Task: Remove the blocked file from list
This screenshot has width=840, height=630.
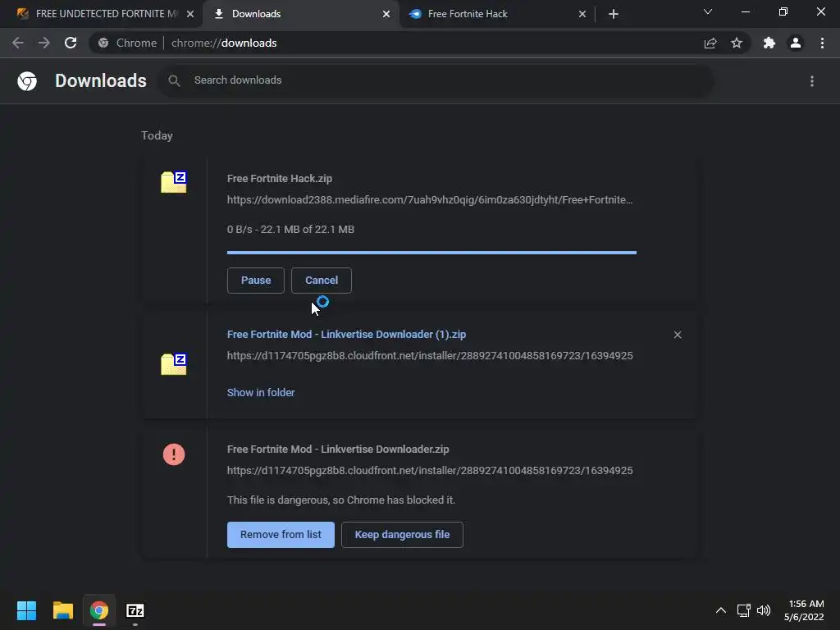Action: 281,535
